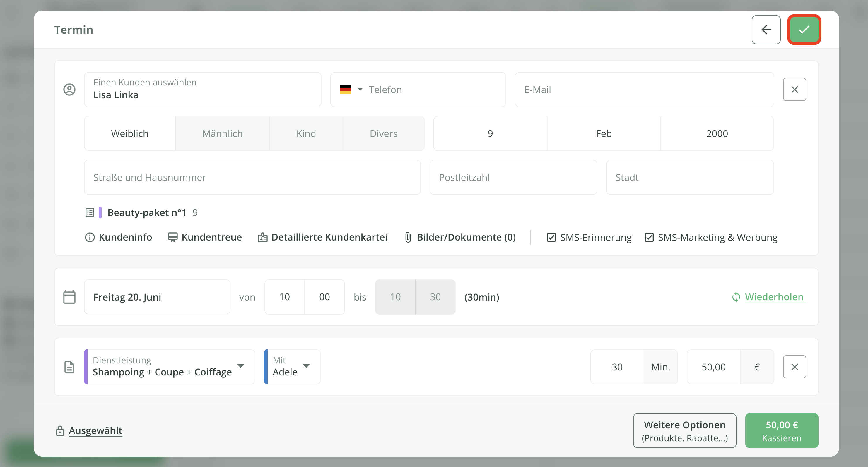Click the lock icon by Ausgewählt

(60, 431)
